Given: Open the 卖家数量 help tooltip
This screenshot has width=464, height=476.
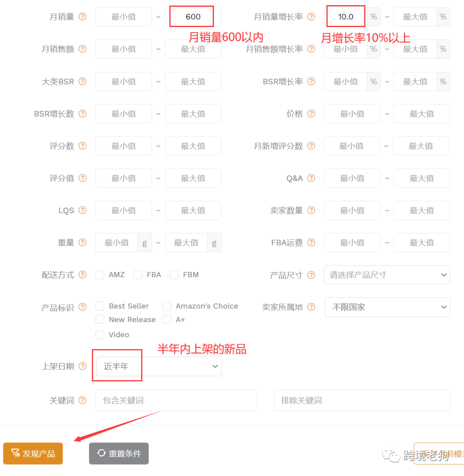Looking at the screenshot, I should pos(310,210).
